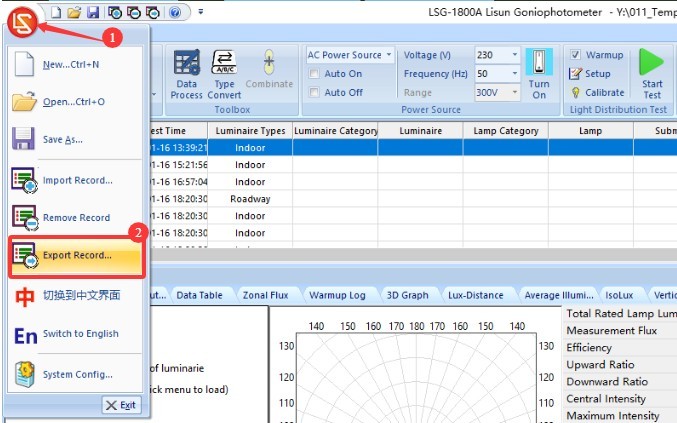Viewport: 677px width, 423px height.
Task: Select the Efficiency row
Action: [x=620, y=347]
